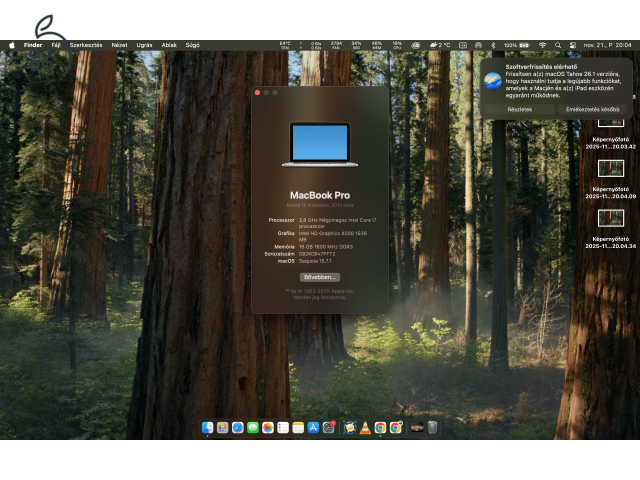Open the Nézet menu
This screenshot has height=480, width=640.
pyautogui.click(x=119, y=45)
